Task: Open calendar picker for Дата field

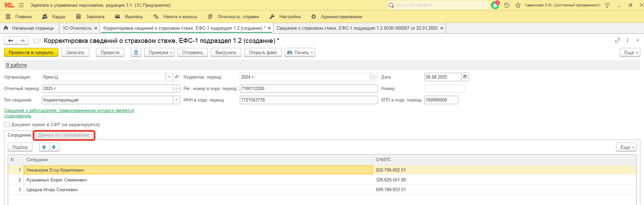Action: (x=465, y=77)
